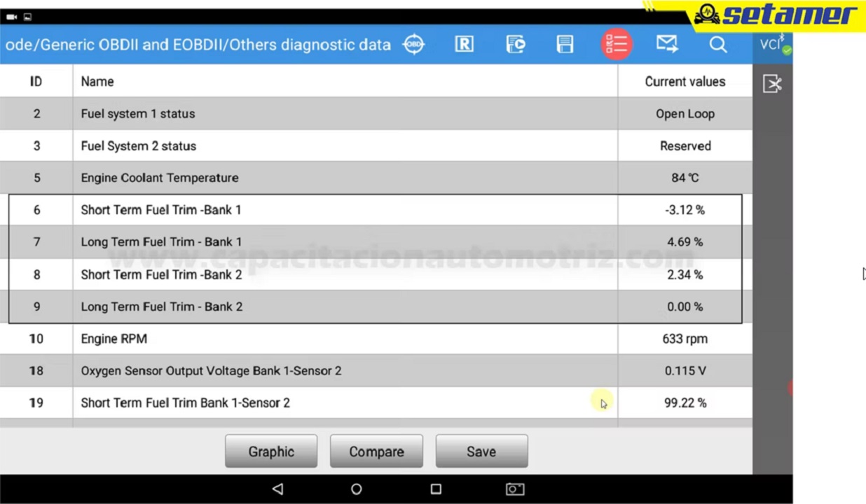The image size is (866, 504).
Task: Click ID 2 cell
Action: (36, 113)
